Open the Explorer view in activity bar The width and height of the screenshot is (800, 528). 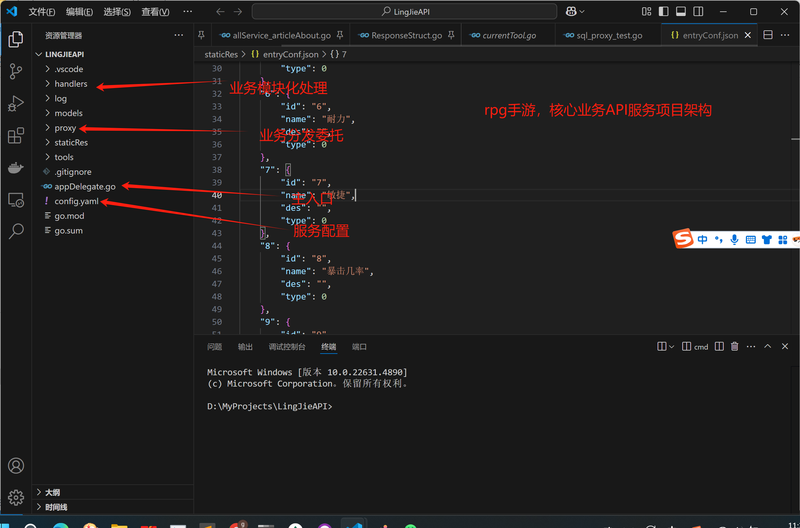(x=16, y=39)
